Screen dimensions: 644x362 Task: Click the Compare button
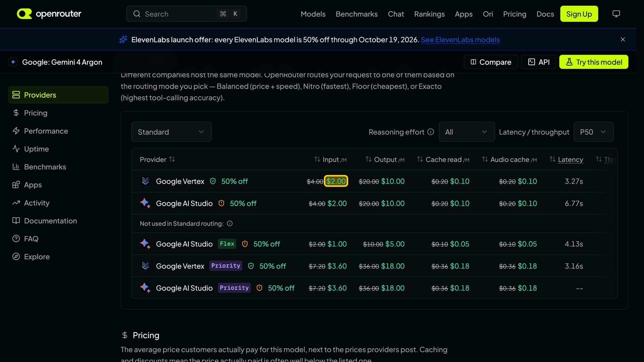491,62
